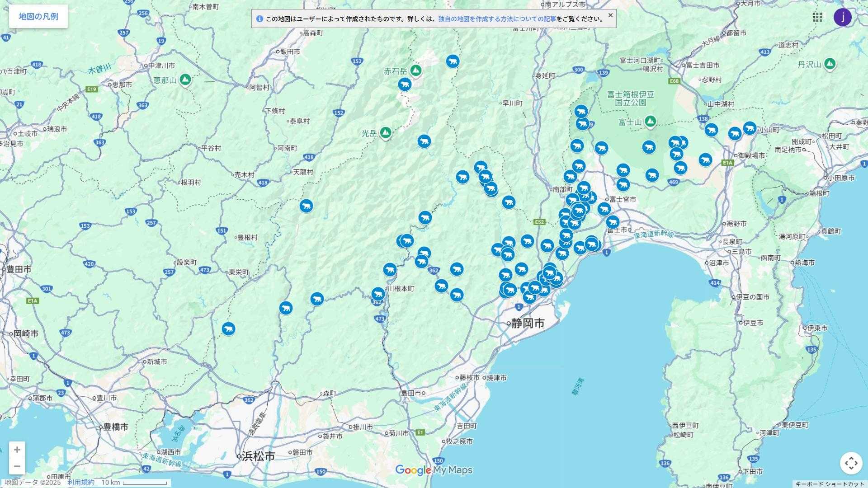
Task: Select the bear marker north of 新城市
Action: pyautogui.click(x=228, y=328)
